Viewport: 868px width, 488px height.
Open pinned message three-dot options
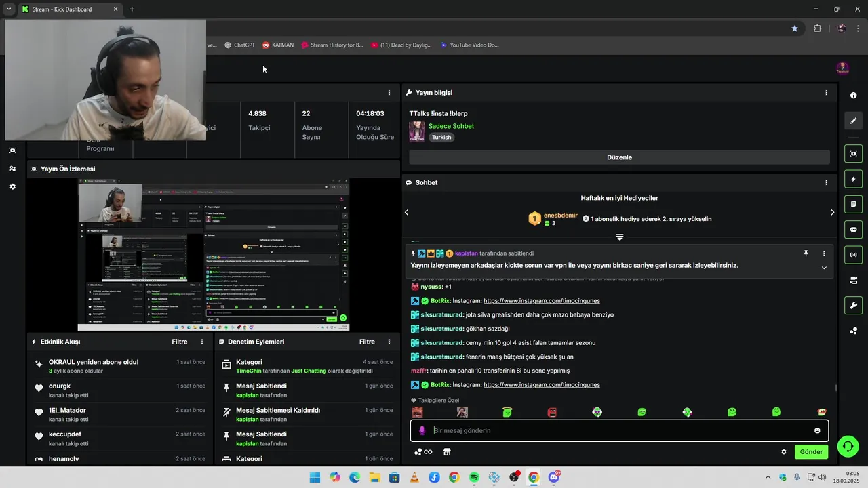[x=824, y=253]
